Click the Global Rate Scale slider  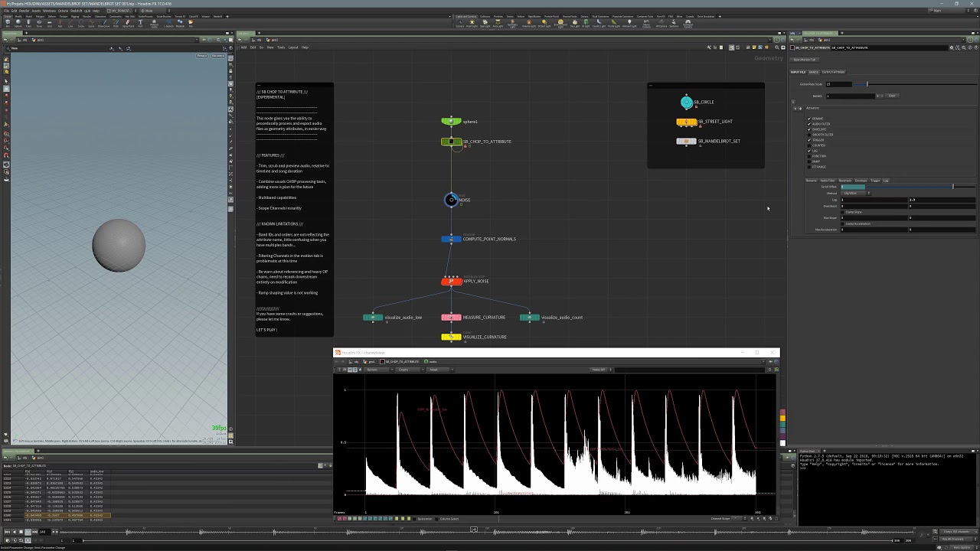pos(915,84)
